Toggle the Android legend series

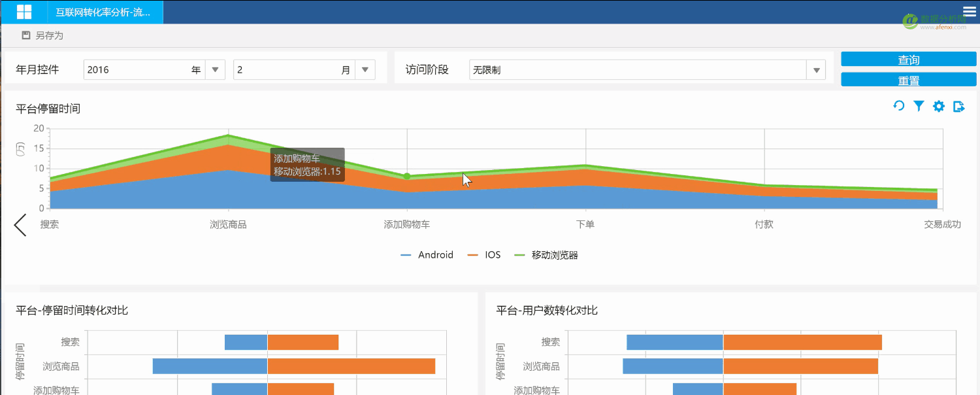point(427,255)
